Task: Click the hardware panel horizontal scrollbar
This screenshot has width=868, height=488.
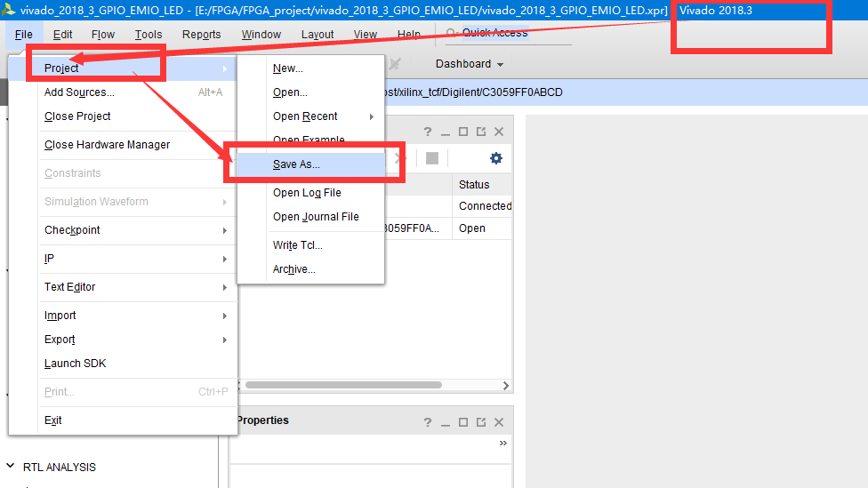Action: [343, 385]
